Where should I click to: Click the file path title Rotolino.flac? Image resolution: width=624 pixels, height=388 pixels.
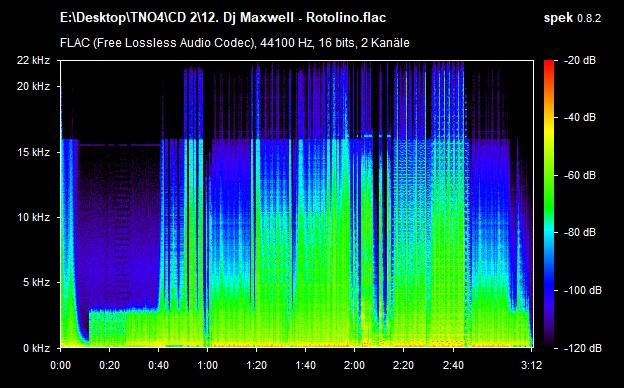[x=223, y=18]
